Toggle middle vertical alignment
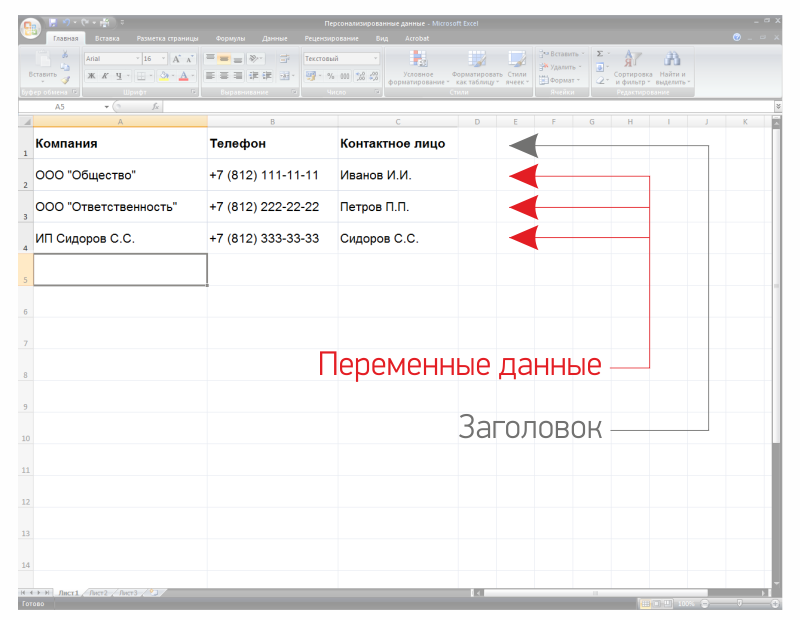The height and width of the screenshot is (620, 800). point(224,59)
